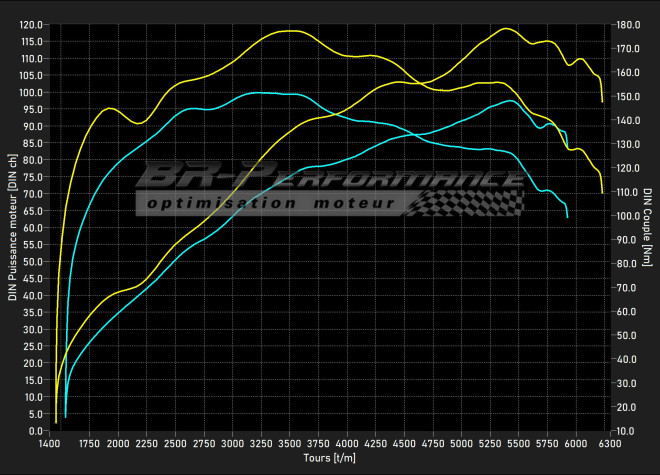Click the cyan curve's right end point near 5900 rpm
This screenshot has width=660, height=475.
[x=567, y=216]
